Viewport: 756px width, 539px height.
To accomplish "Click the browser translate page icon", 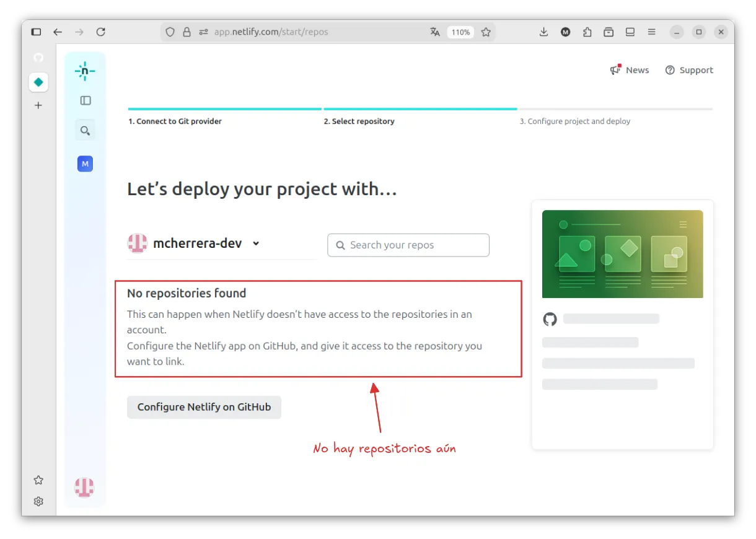I will click(x=435, y=32).
